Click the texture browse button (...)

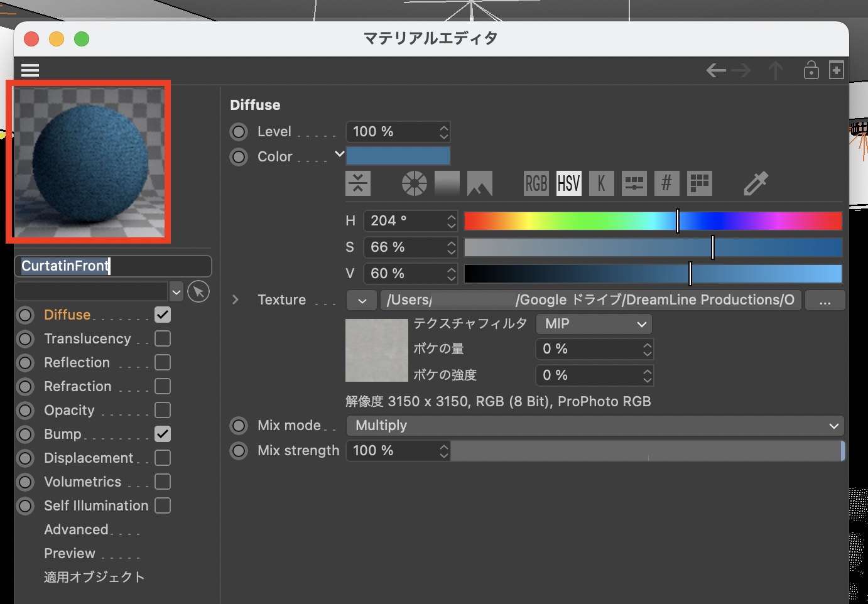825,300
